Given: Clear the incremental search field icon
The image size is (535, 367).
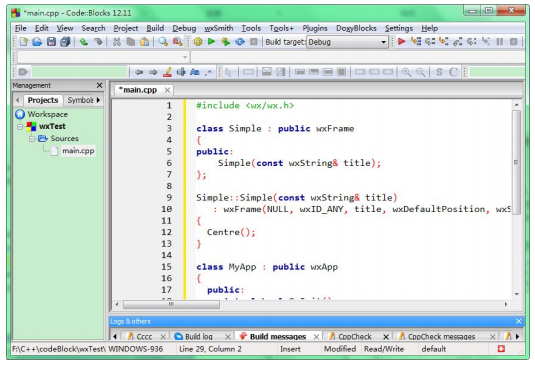Looking at the screenshot, I should (x=23, y=72).
